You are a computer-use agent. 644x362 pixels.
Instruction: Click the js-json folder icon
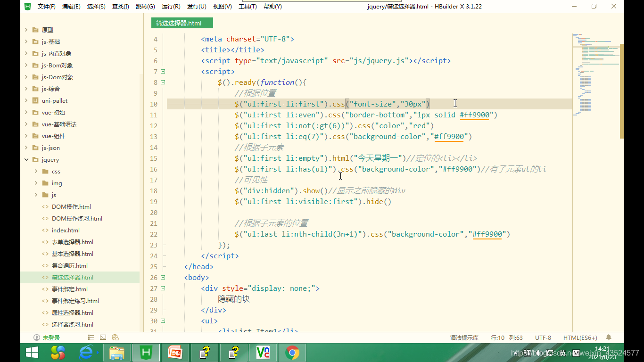(x=35, y=148)
